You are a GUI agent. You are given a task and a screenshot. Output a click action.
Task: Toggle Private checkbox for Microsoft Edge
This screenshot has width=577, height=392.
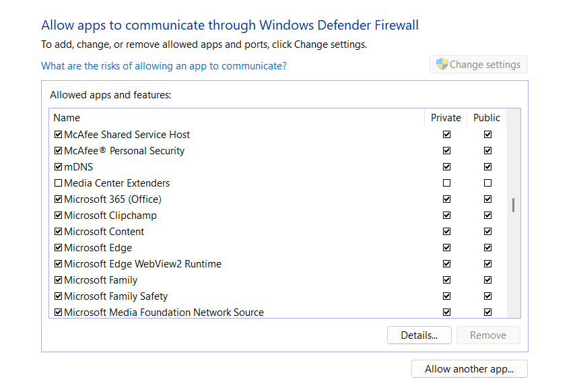(447, 248)
